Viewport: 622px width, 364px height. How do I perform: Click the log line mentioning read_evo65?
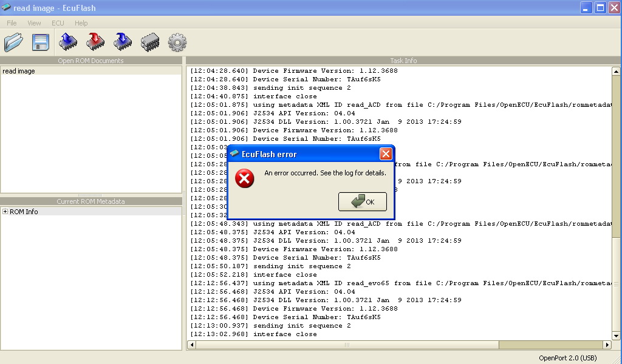pyautogui.click(x=400, y=283)
